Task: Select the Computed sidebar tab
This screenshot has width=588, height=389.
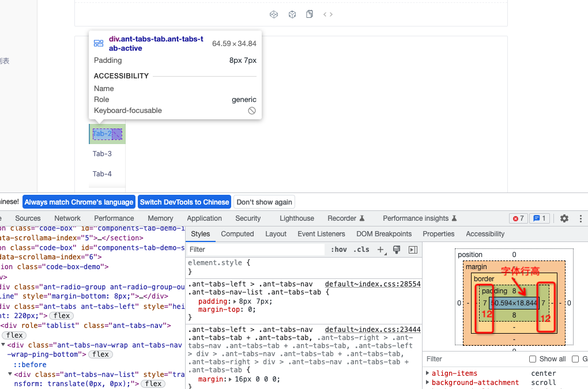Action: (x=238, y=234)
